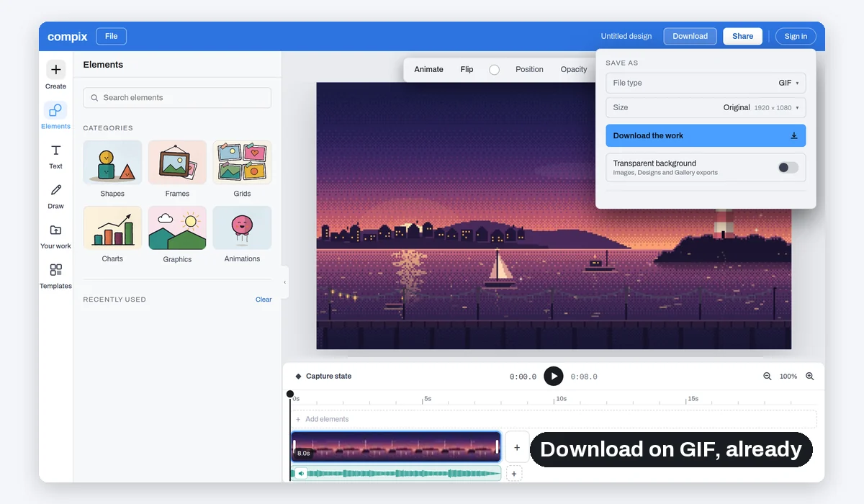
Task: Click the Add elements track row
Action: tap(554, 419)
